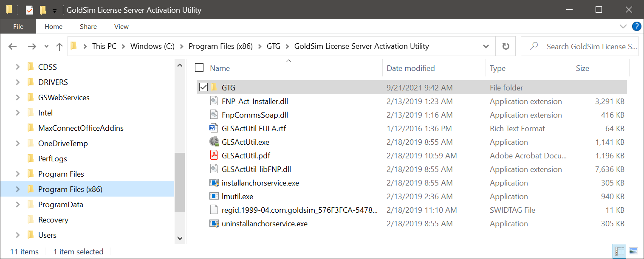This screenshot has height=259, width=644.
Task: Sort by Date modified column
Action: pyautogui.click(x=411, y=68)
